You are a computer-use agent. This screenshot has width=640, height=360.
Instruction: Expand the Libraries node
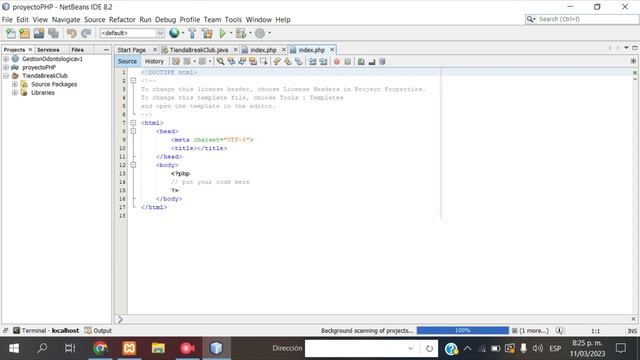pos(15,93)
